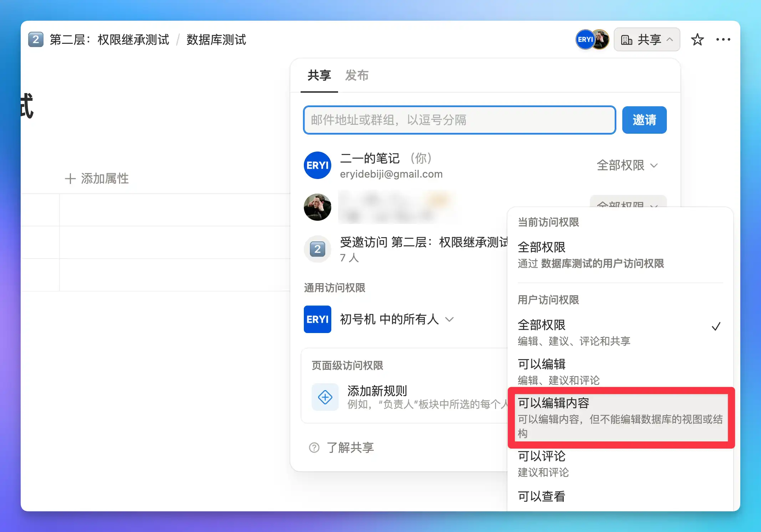761x532 pixels.
Task: Collapse the 共享 dropdown button in header
Action: click(647, 40)
